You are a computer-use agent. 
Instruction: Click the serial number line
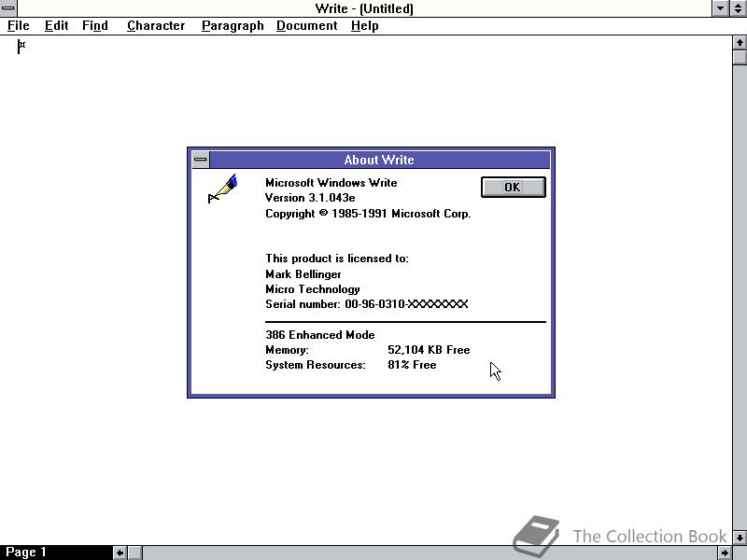[x=367, y=304]
